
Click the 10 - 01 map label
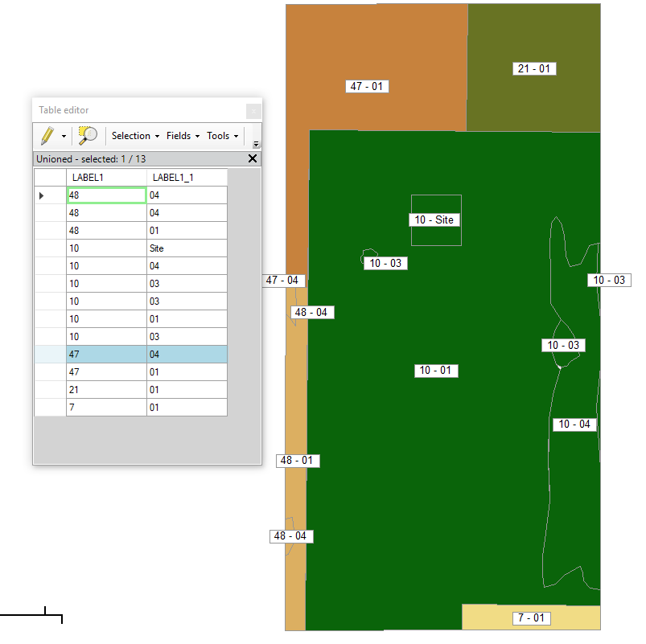click(x=436, y=371)
